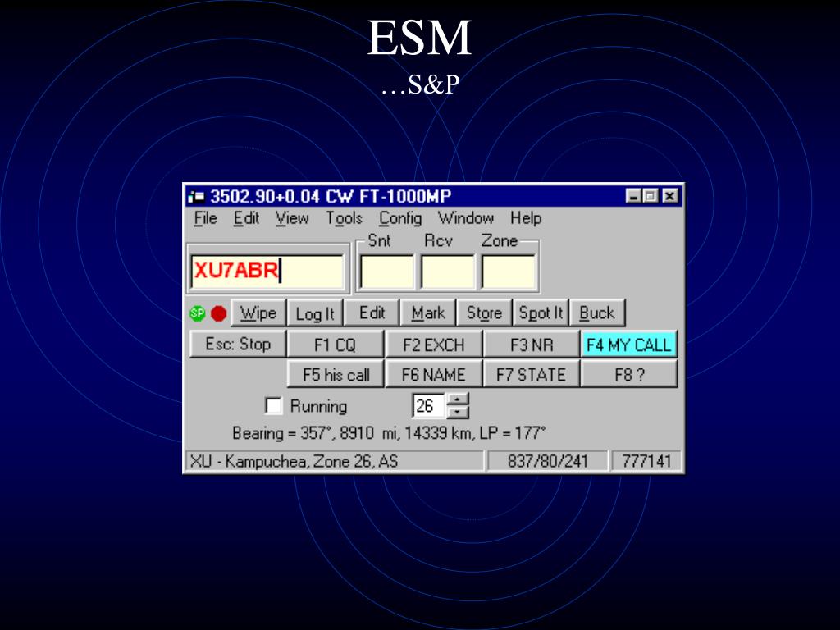The image size is (840, 630).
Task: Click the Spot It button
Action: click(541, 313)
